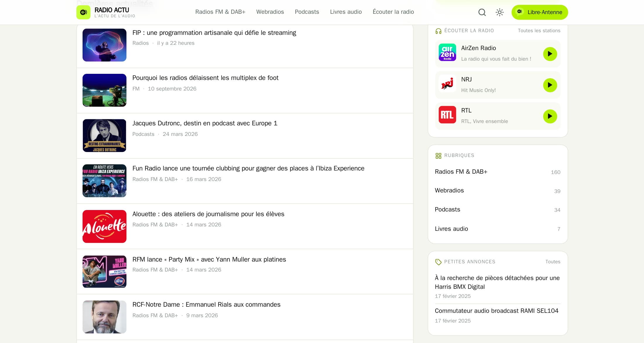Open the FIP programmation artisanale article
Viewport: 644px width, 343px height.
214,33
